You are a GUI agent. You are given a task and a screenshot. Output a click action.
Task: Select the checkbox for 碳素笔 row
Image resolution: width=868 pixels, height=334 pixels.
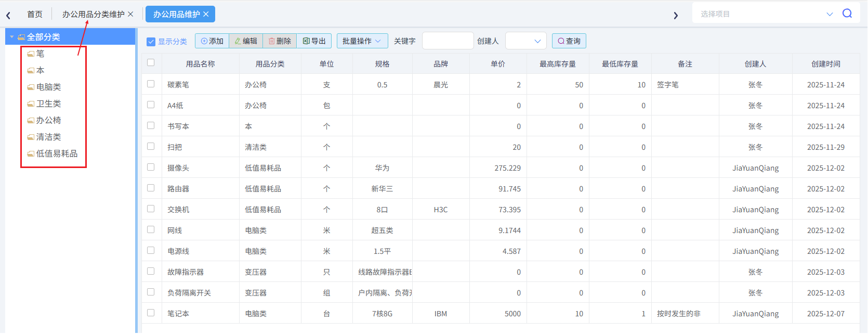click(151, 84)
